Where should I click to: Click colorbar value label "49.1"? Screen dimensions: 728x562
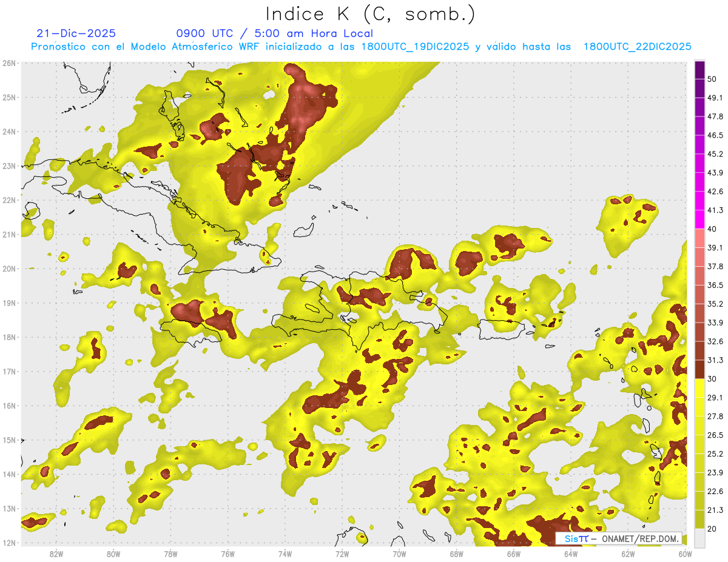tap(715, 98)
